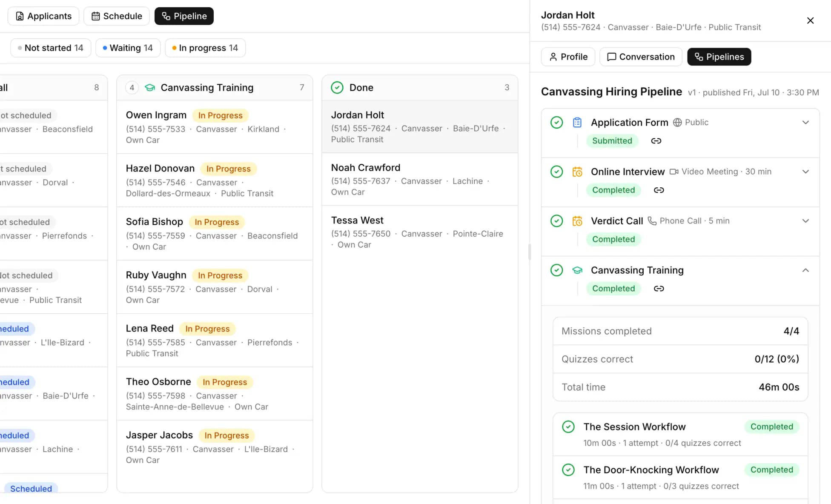Open The Session Workflow mission row
The width and height of the screenshot is (831, 504).
click(680, 434)
